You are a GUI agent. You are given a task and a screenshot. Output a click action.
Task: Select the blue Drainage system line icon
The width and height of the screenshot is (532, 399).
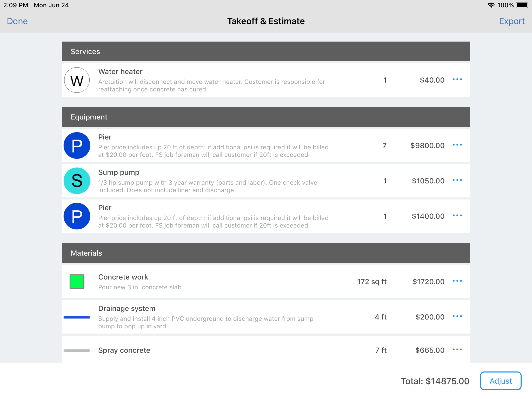coord(77,317)
